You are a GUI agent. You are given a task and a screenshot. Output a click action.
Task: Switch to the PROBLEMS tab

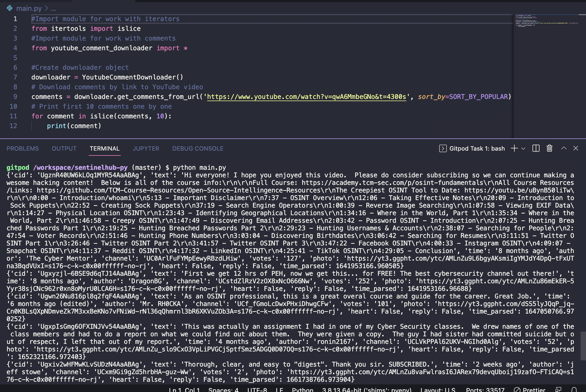[23, 148]
